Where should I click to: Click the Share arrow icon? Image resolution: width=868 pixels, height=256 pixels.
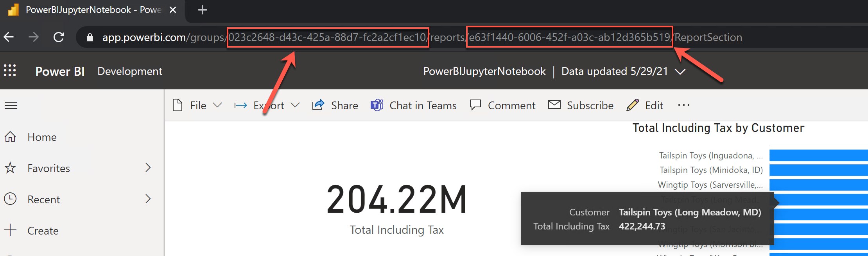[318, 105]
